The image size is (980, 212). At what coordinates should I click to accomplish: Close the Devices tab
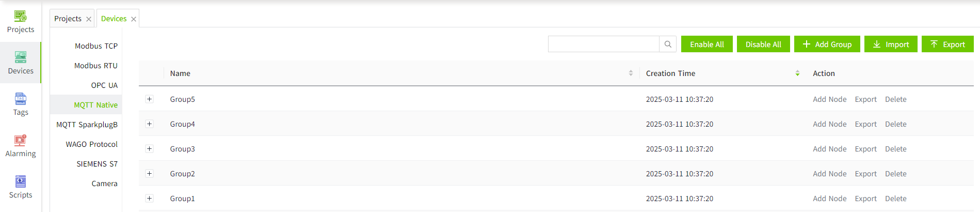(134, 19)
